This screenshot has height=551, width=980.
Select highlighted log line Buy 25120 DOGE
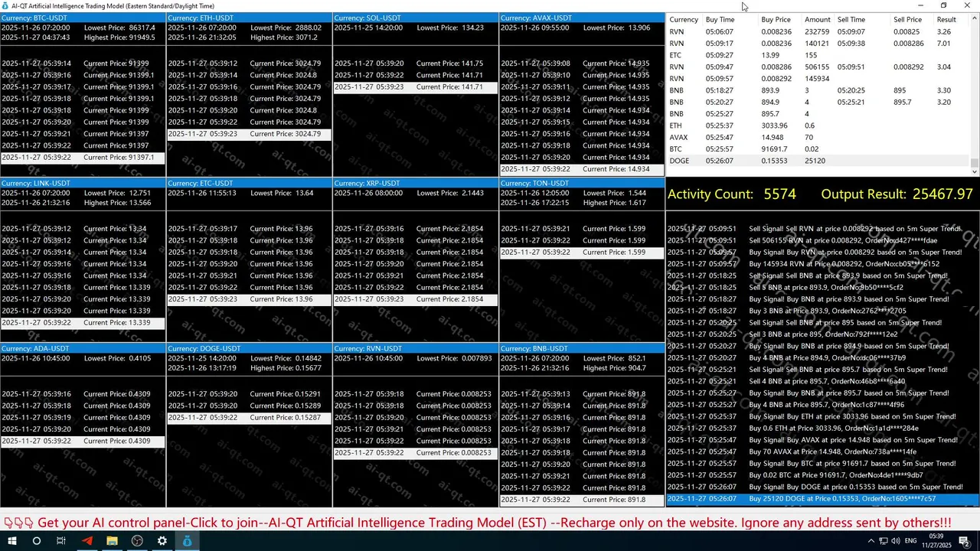pos(823,499)
